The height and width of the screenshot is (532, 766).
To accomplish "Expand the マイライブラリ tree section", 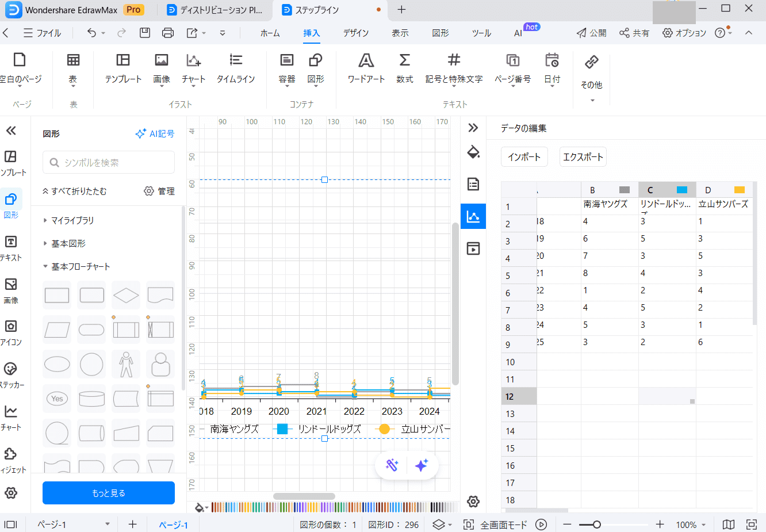I will (x=45, y=220).
